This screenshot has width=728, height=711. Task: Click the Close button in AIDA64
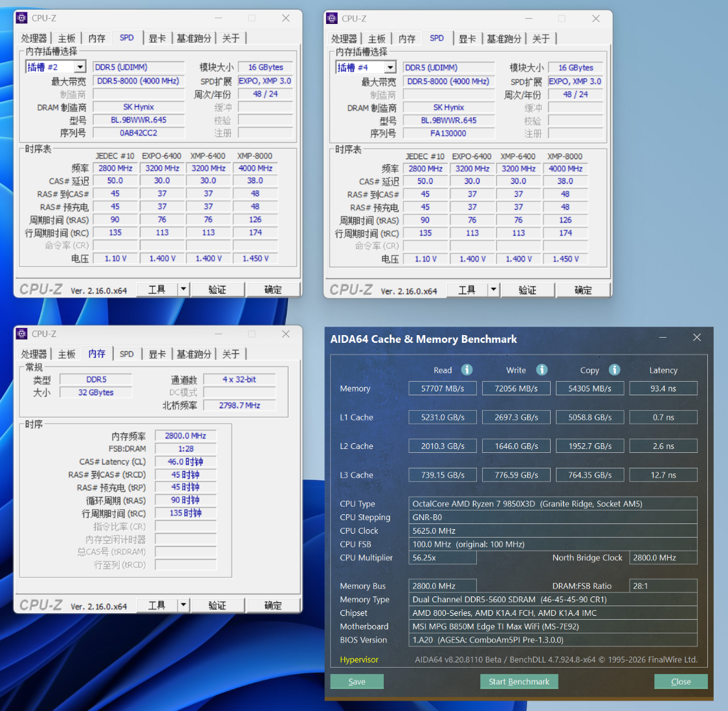point(681,681)
